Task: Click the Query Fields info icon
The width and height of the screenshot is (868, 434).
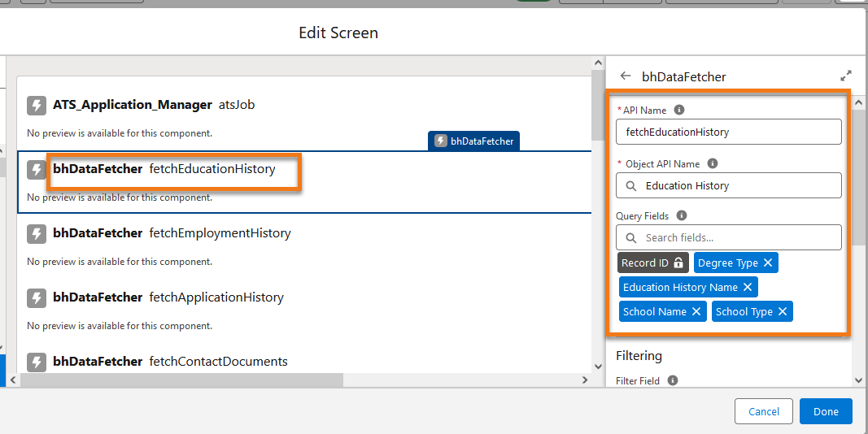Action: pos(682,215)
